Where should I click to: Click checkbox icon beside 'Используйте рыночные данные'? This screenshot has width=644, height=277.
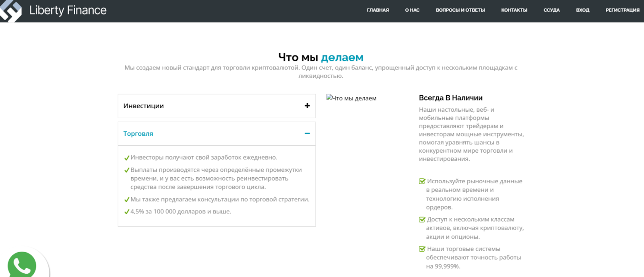pos(422,181)
